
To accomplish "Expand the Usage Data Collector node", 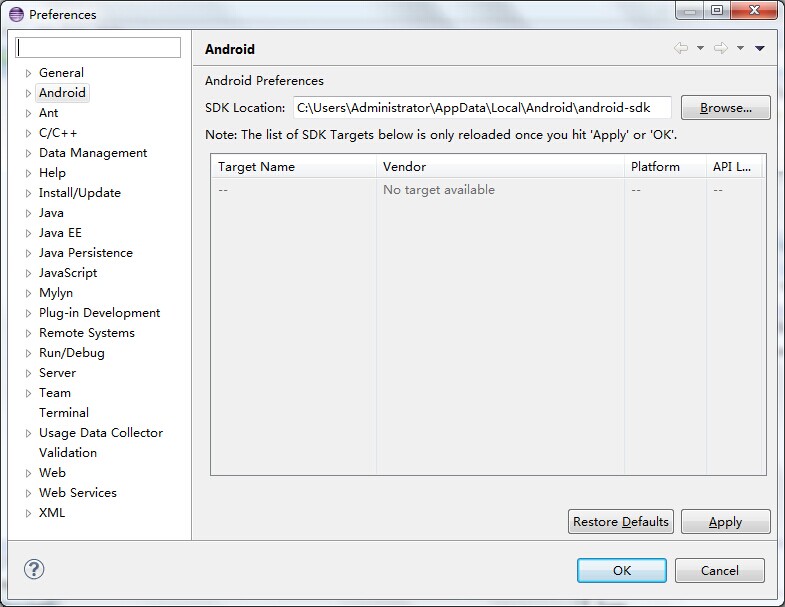I will 29,434.
